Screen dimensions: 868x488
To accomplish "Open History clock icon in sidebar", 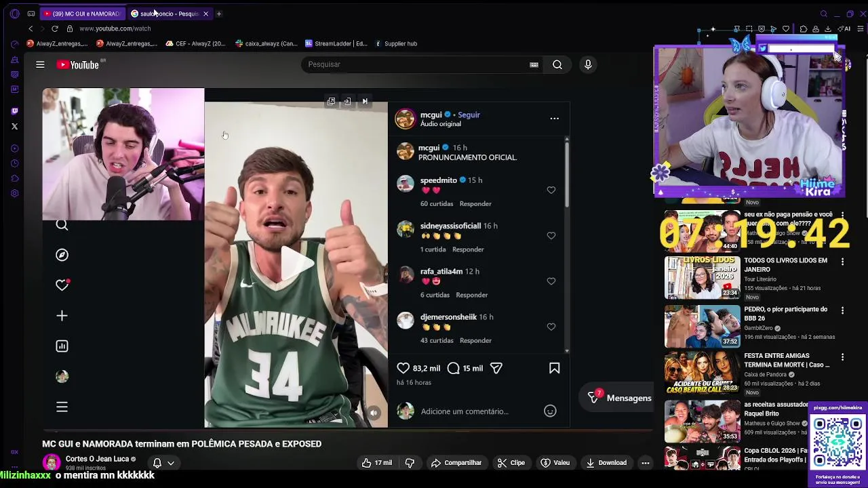I will coord(15,163).
